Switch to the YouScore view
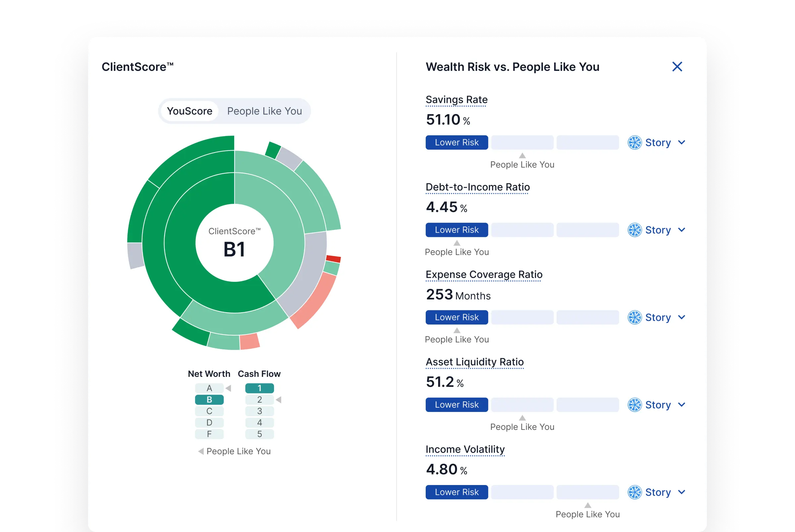 click(189, 111)
